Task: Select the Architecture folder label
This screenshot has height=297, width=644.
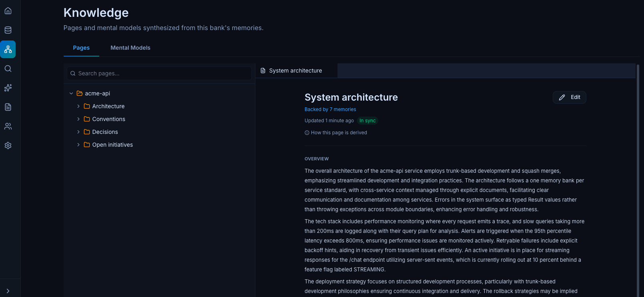Action: [x=108, y=106]
